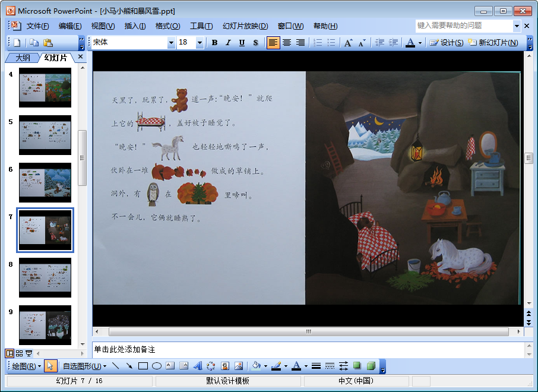Image resolution: width=538 pixels, height=392 pixels.
Task: Open the font name dropdown
Action: coord(171,43)
